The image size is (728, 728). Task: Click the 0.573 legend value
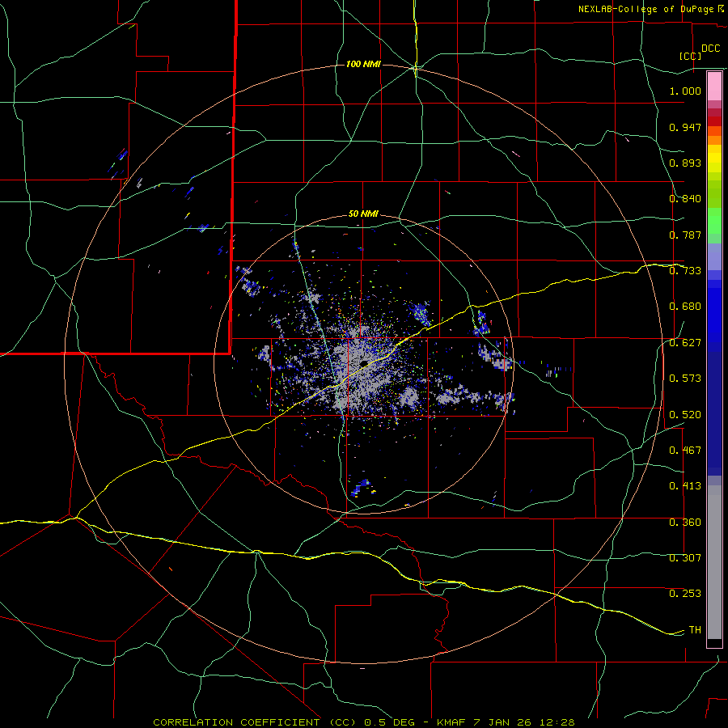[x=685, y=379]
